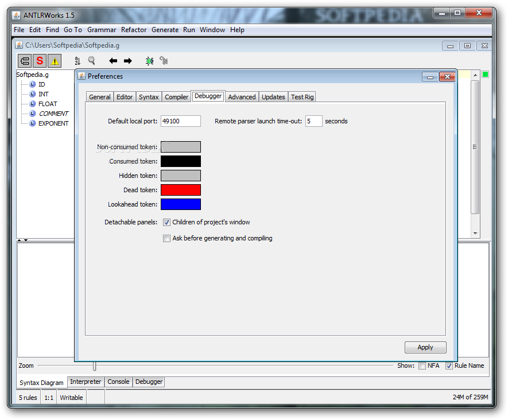This screenshot has width=508, height=420.
Task: Click the Zoom slider handle
Action: (94, 366)
